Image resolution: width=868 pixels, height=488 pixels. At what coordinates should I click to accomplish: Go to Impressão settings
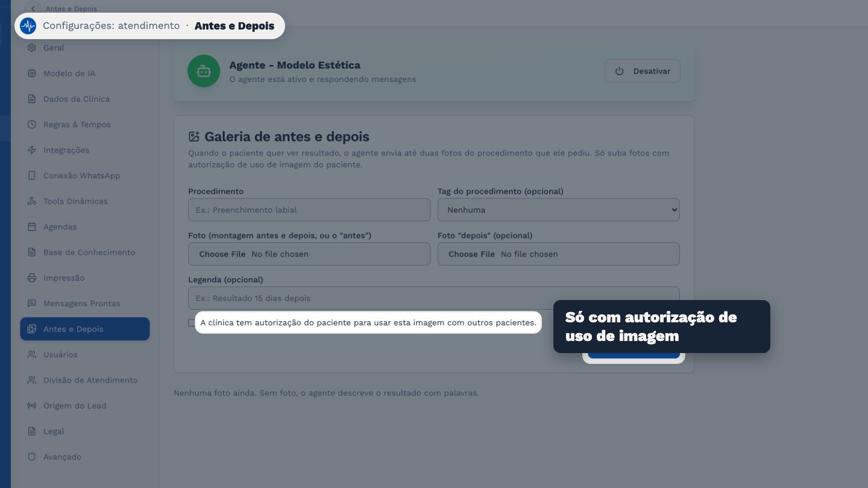[x=85, y=278]
